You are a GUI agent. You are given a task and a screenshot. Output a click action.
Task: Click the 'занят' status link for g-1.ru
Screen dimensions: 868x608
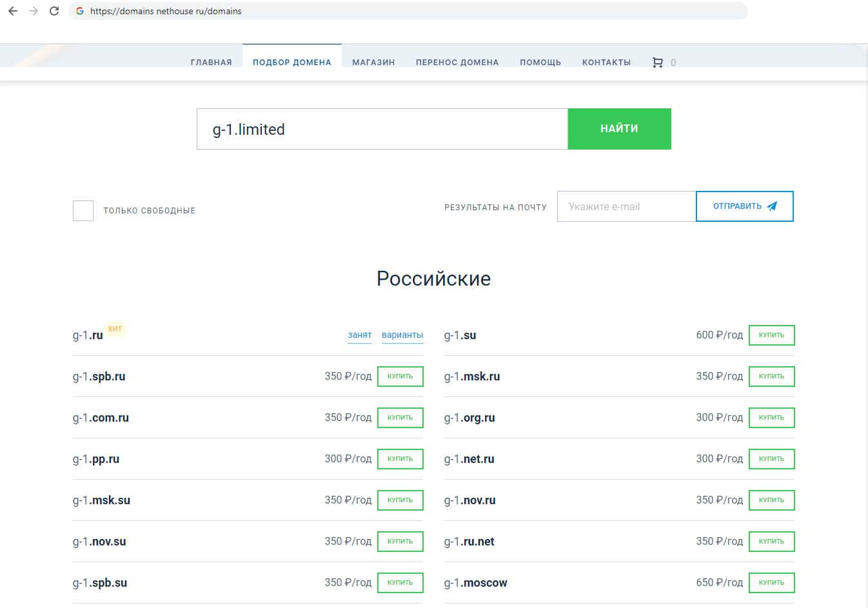pyautogui.click(x=359, y=335)
